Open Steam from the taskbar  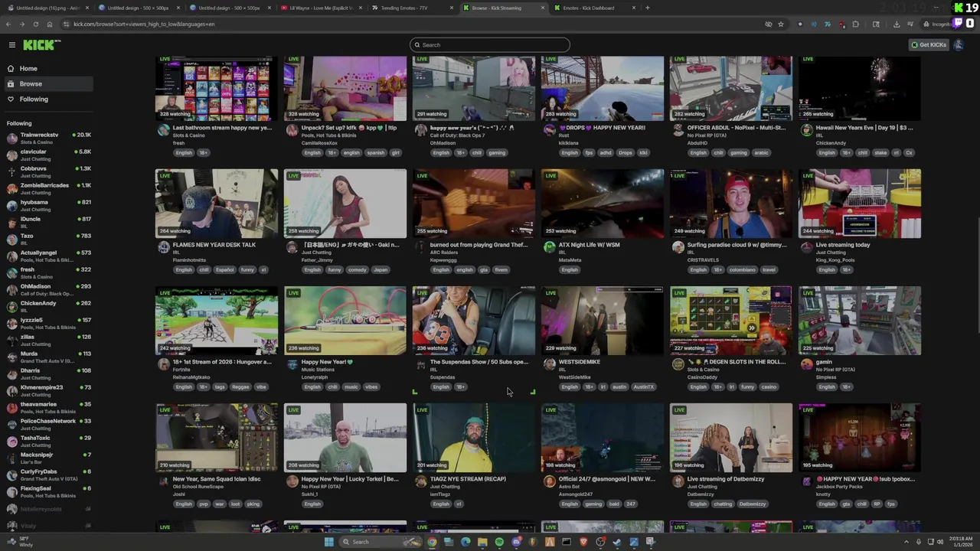coord(617,542)
